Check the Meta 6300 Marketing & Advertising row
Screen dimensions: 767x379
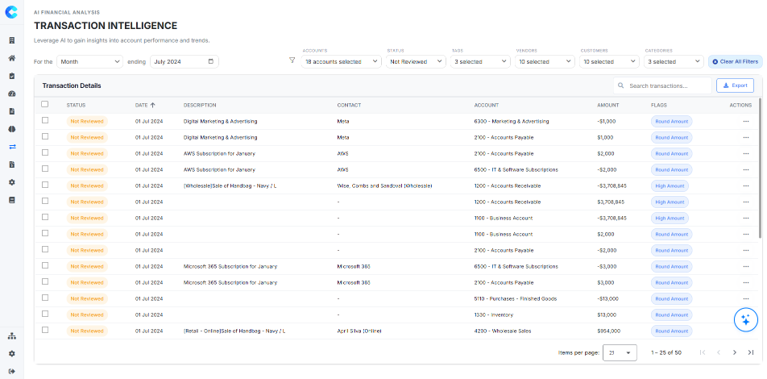pyautogui.click(x=45, y=120)
